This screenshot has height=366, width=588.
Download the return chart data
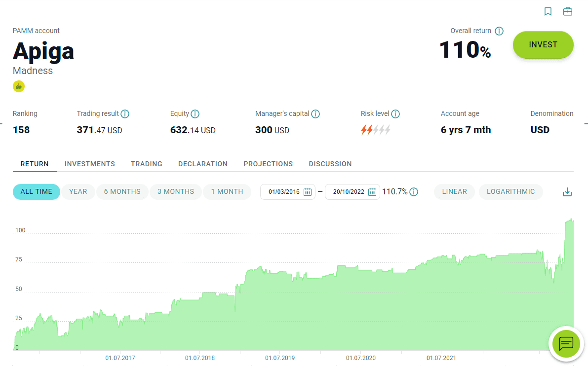(567, 192)
